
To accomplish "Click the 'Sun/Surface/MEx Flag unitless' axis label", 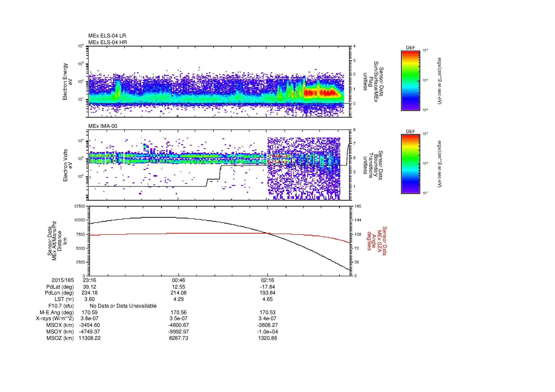I will [x=373, y=82].
